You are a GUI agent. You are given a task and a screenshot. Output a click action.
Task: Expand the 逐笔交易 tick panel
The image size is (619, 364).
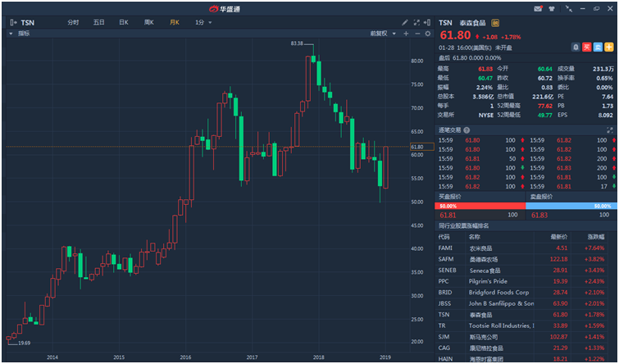pyautogui.click(x=610, y=130)
